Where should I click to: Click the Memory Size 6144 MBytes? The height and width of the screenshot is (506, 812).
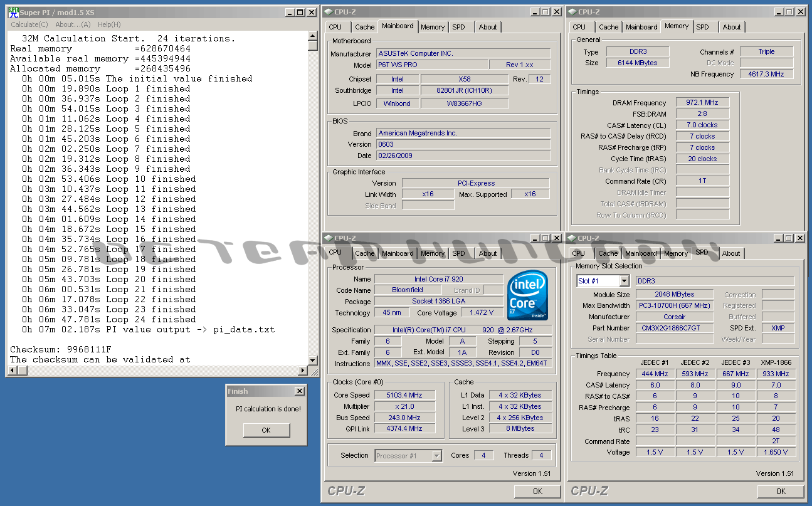(x=638, y=63)
